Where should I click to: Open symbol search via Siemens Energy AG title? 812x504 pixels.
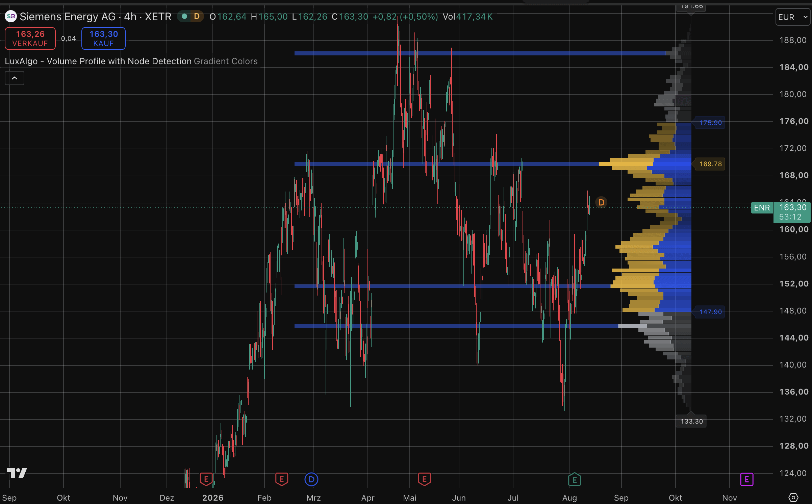[96, 17]
